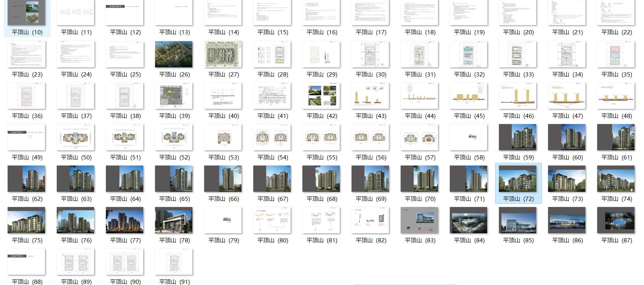Click the file name 平顶山 (45)

coord(469,116)
